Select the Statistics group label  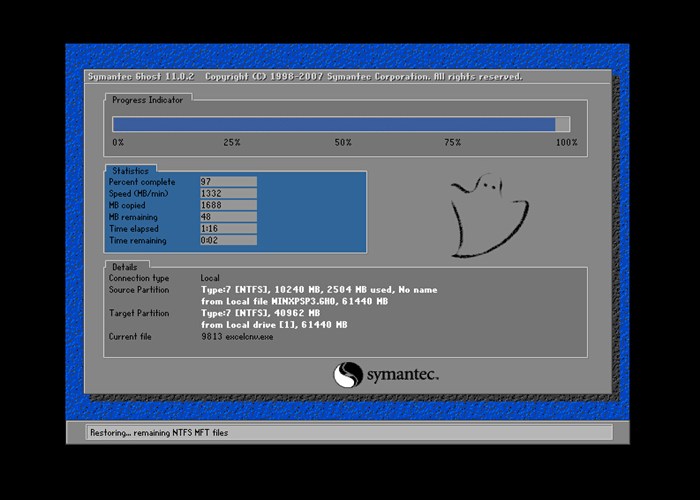(131, 171)
